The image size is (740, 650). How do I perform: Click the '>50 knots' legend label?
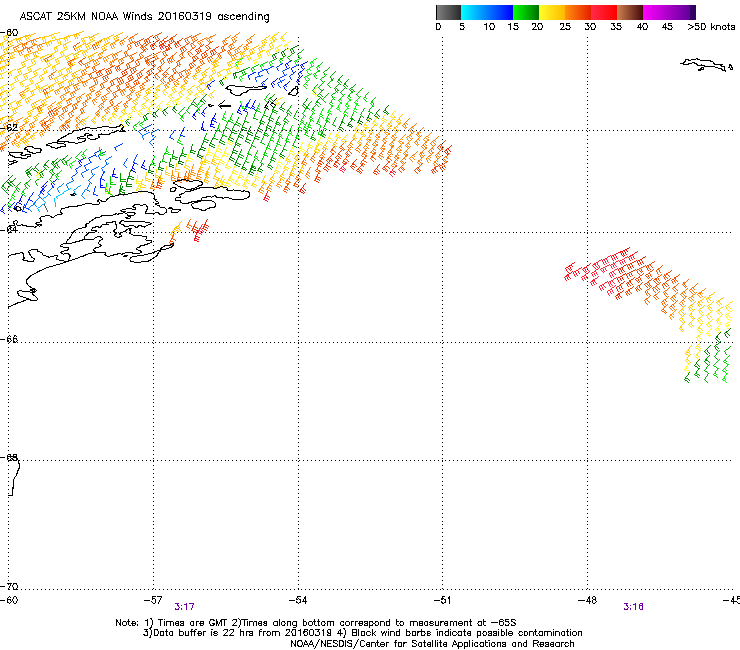coord(711,27)
